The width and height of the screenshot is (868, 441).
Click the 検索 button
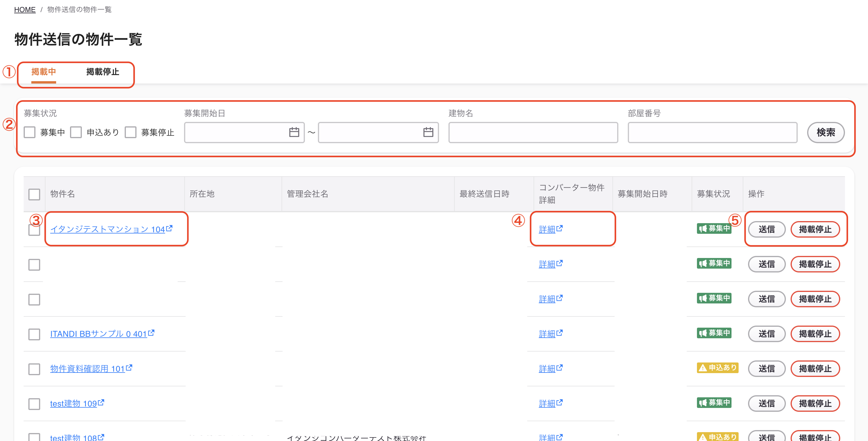825,133
